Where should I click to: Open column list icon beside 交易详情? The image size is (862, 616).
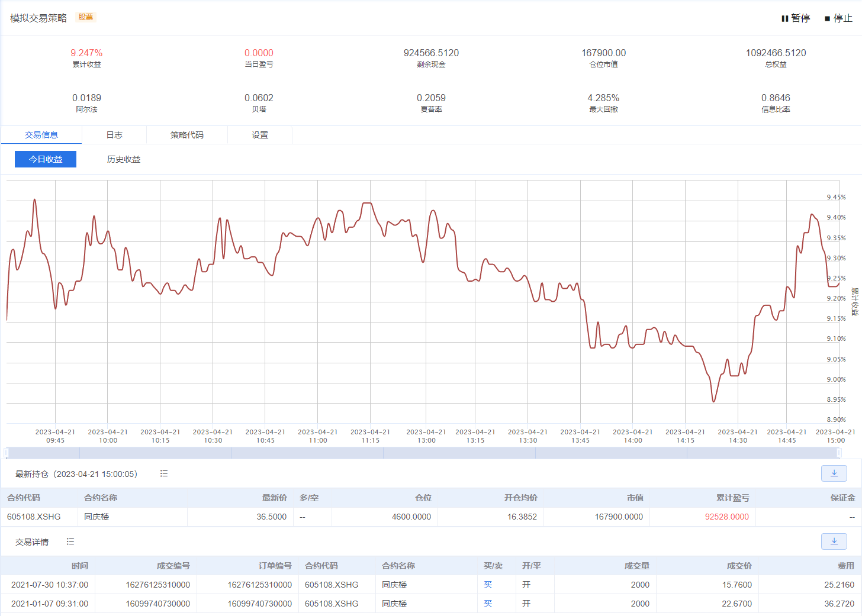pyautogui.click(x=70, y=541)
